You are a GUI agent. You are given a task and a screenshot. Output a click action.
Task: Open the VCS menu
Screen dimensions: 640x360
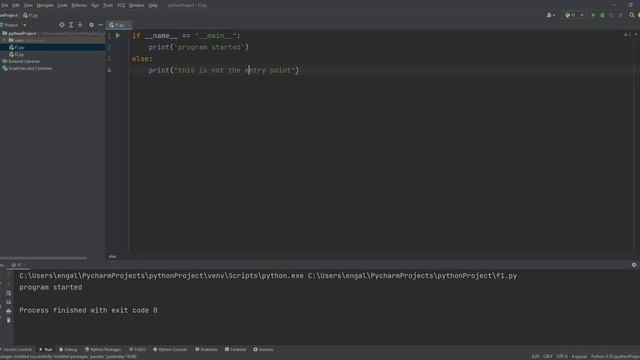[x=121, y=5]
